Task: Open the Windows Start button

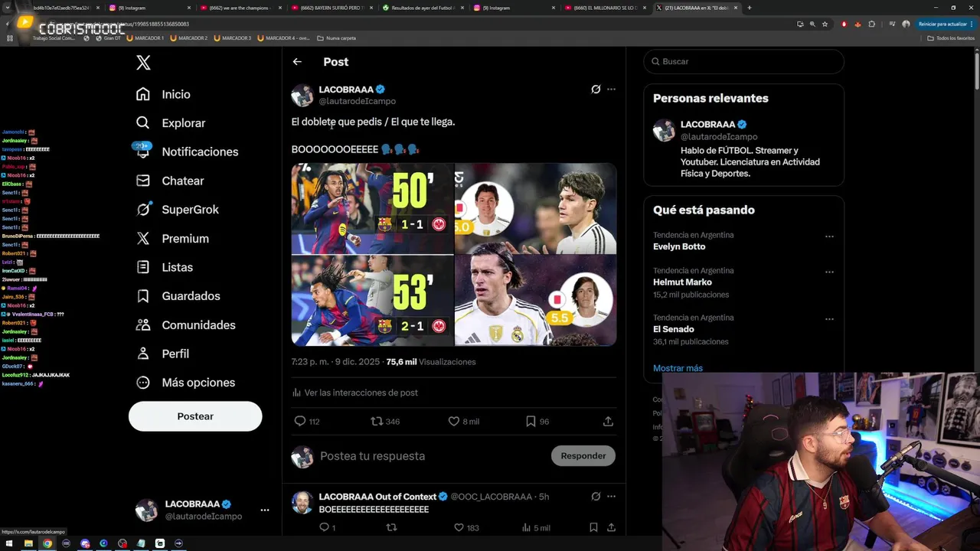Action: click(x=9, y=543)
